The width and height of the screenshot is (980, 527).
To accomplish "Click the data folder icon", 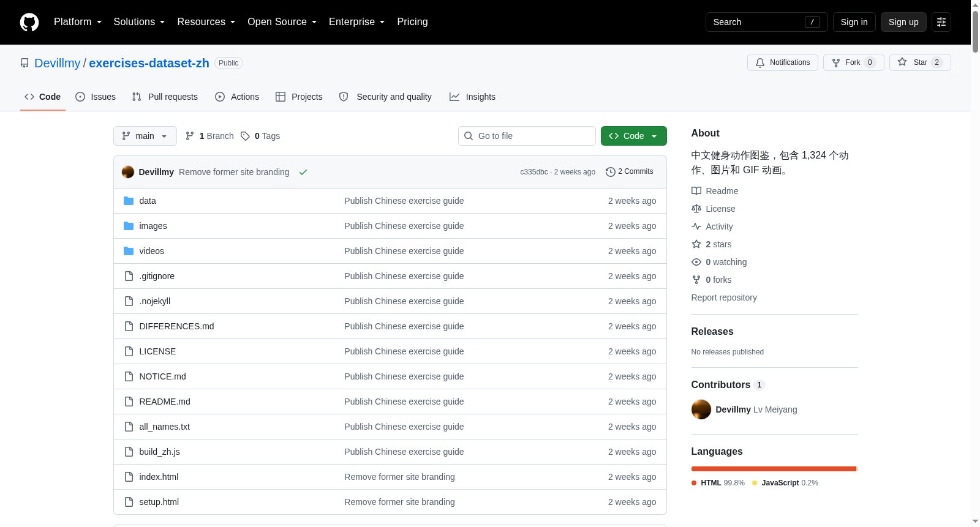I will point(129,201).
